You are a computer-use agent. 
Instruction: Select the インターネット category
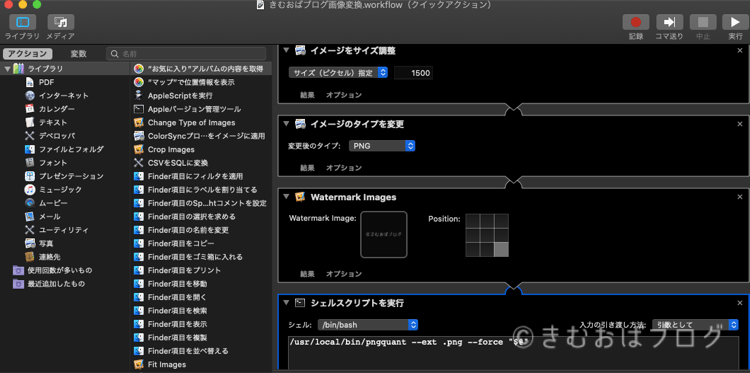pyautogui.click(x=64, y=96)
